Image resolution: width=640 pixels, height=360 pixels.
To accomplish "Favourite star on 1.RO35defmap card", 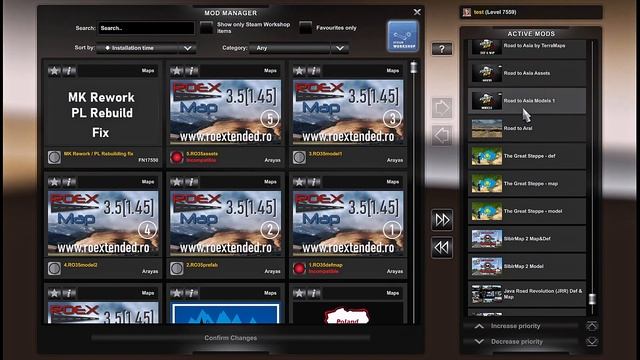I will [x=299, y=182].
